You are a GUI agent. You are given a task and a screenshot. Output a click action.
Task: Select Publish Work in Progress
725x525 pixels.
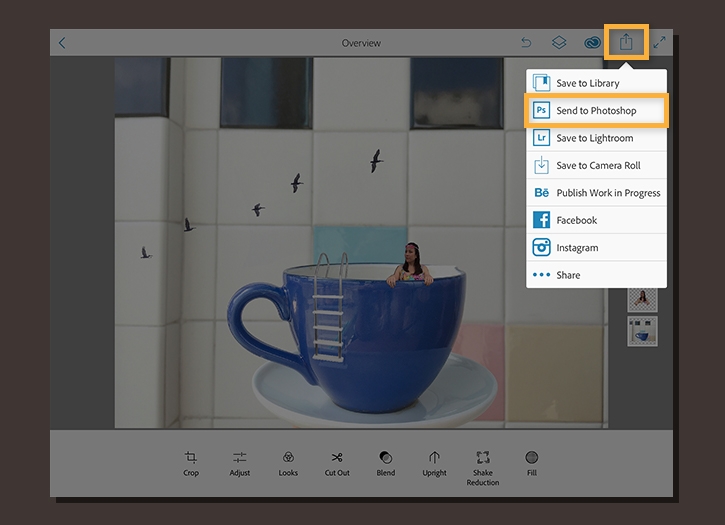click(596, 192)
